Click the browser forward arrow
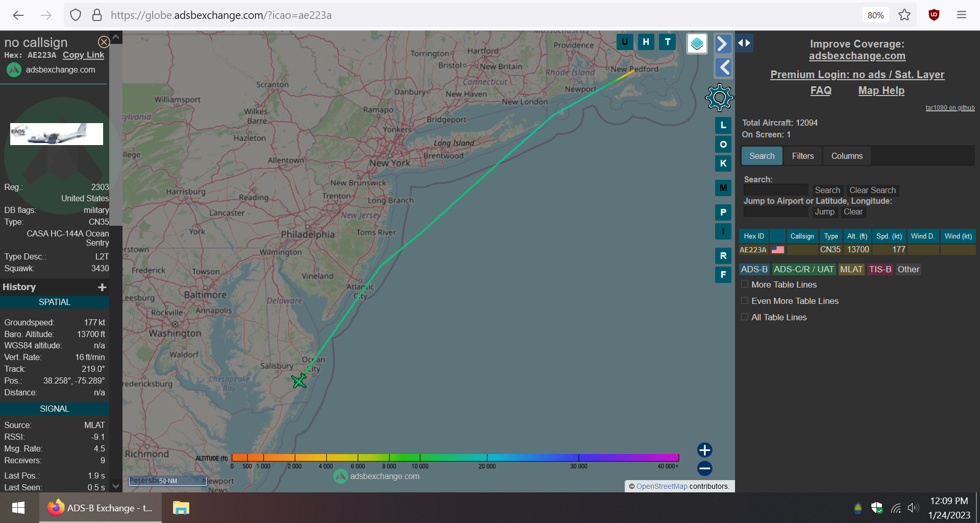Image resolution: width=980 pixels, height=523 pixels. pos(46,15)
